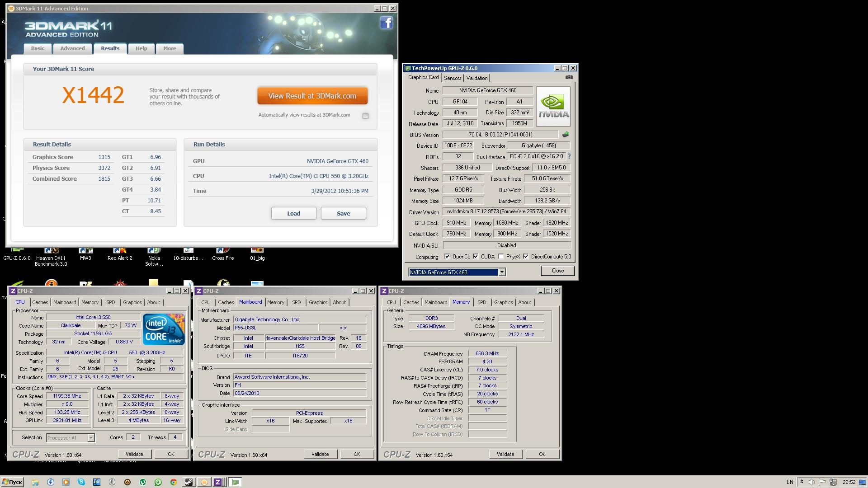Toggle the OpenCL checkbox in GPU-Z
The height and width of the screenshot is (488, 868).
click(x=447, y=256)
